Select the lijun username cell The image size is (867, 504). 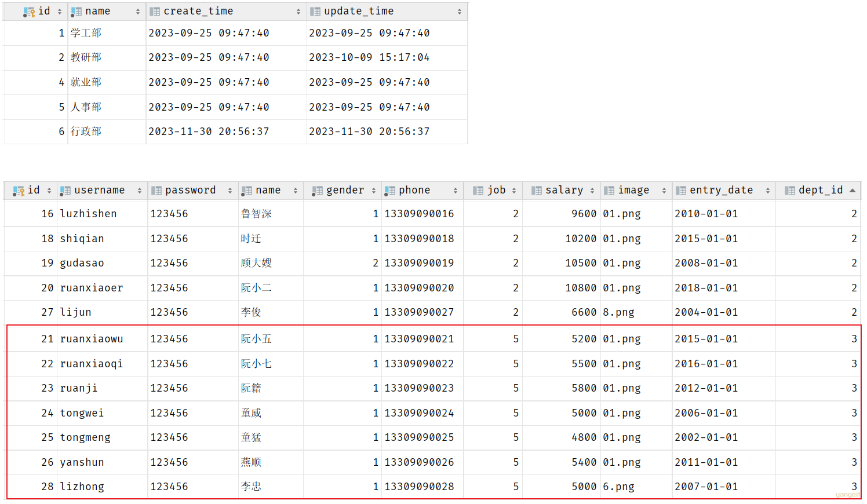pos(101,312)
